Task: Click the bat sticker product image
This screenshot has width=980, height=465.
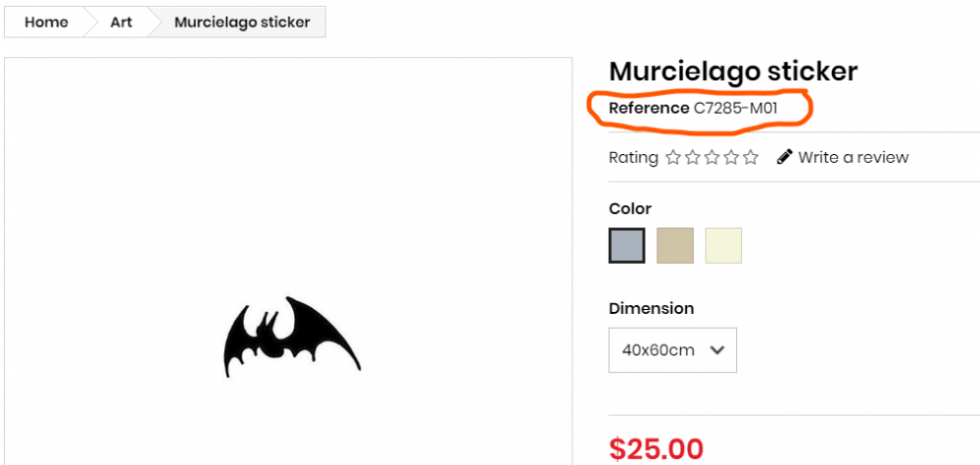Action: (x=290, y=336)
